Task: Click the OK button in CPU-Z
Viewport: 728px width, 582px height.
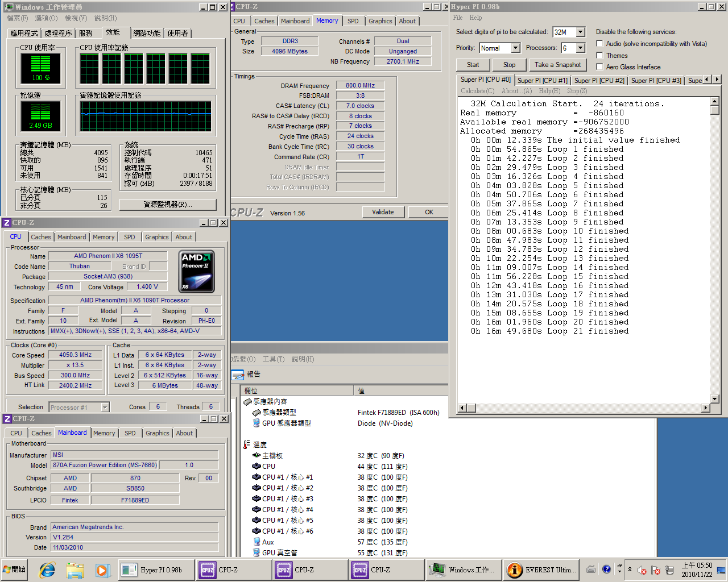Action: point(429,212)
